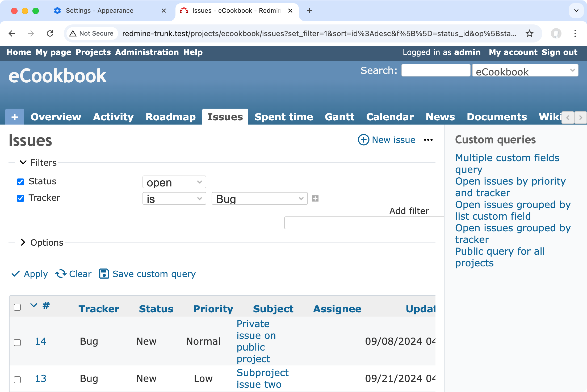The image size is (587, 392).
Task: Click the Sign out link
Action: point(560,52)
